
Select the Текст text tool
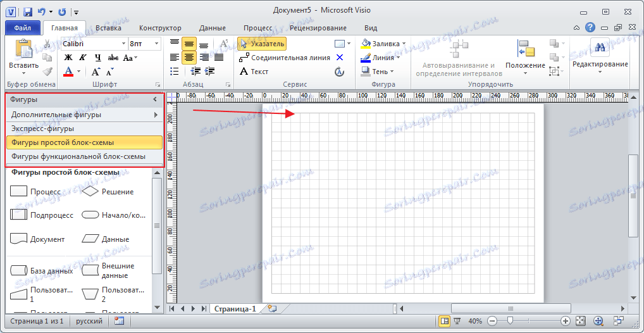click(254, 72)
